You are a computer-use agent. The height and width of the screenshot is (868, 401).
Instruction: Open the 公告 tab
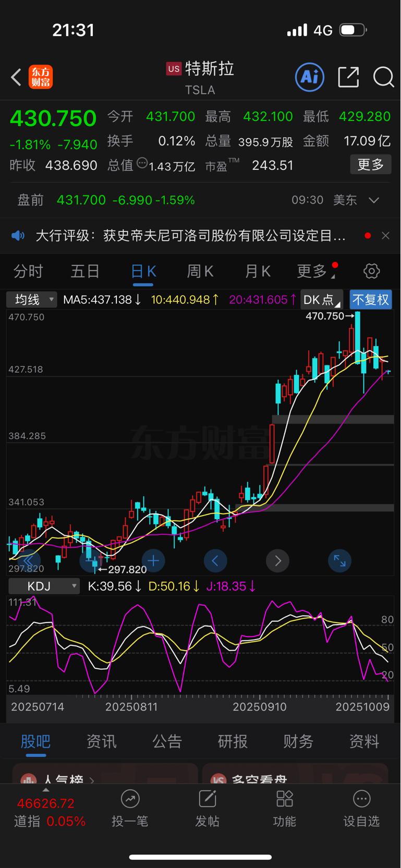click(167, 741)
